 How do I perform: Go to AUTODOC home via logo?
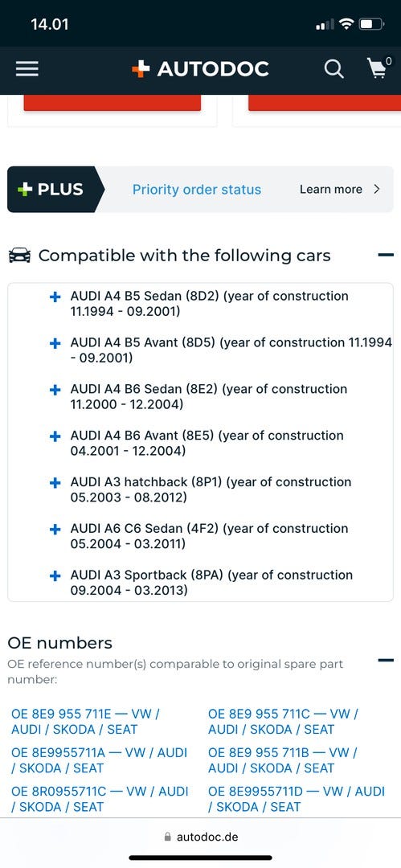200,69
